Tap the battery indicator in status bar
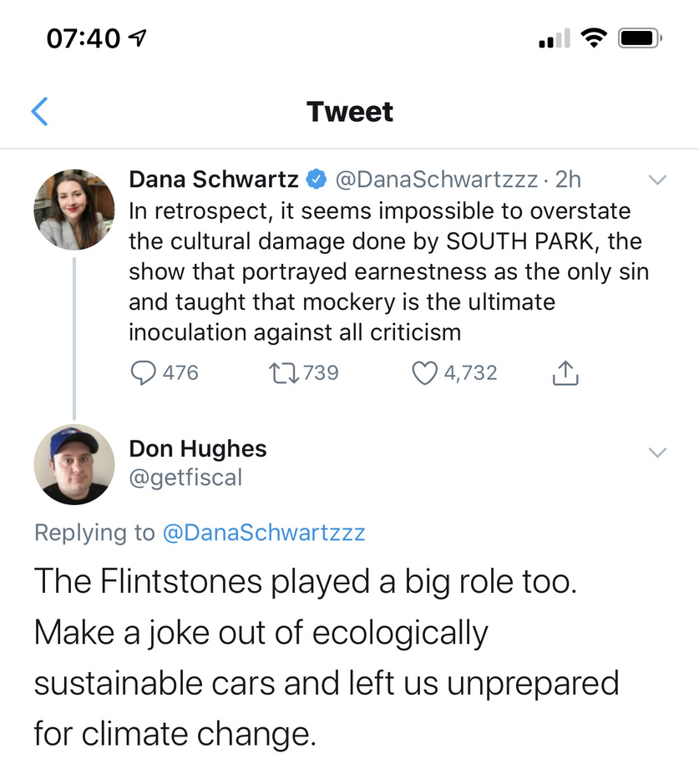699x784 pixels. pyautogui.click(x=640, y=38)
